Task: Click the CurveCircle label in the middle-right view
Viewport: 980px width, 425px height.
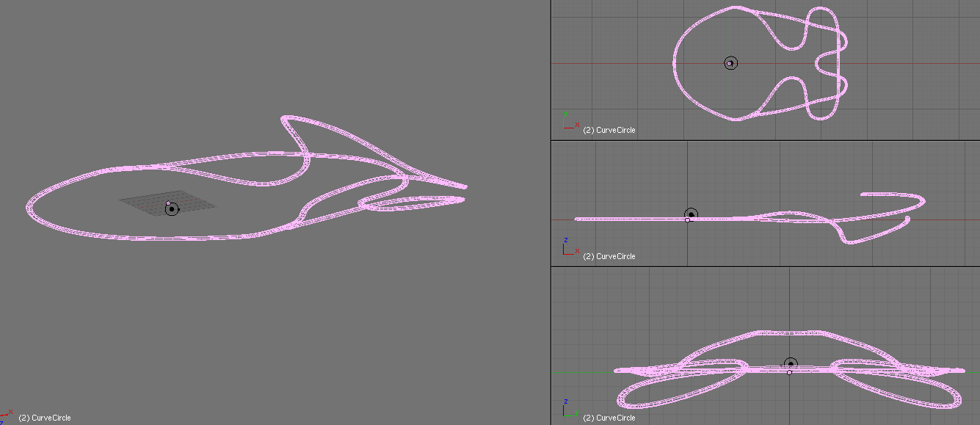Action: pos(609,256)
